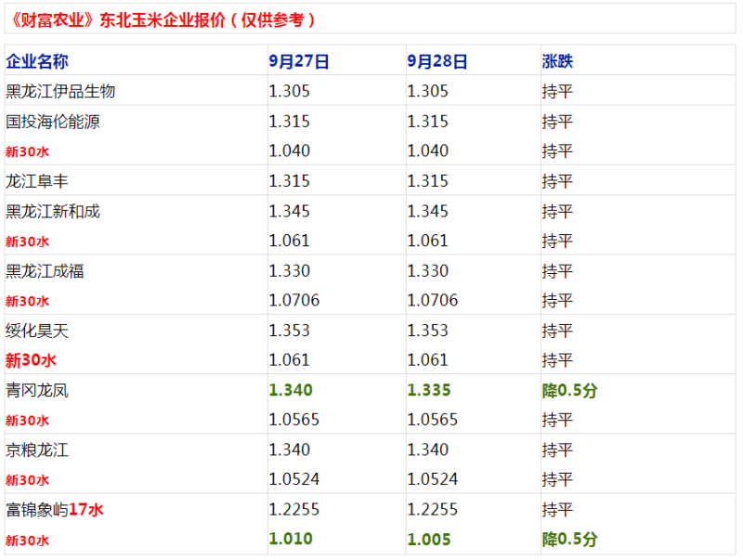Click the 1.353 price under 9月28日
This screenshot has width=743, height=560.
[x=428, y=331]
